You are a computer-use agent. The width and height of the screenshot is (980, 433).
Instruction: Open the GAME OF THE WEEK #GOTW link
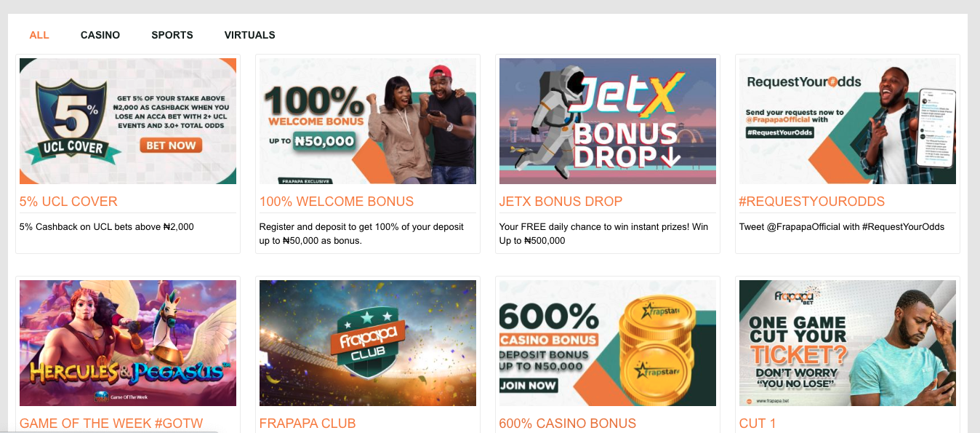point(111,424)
